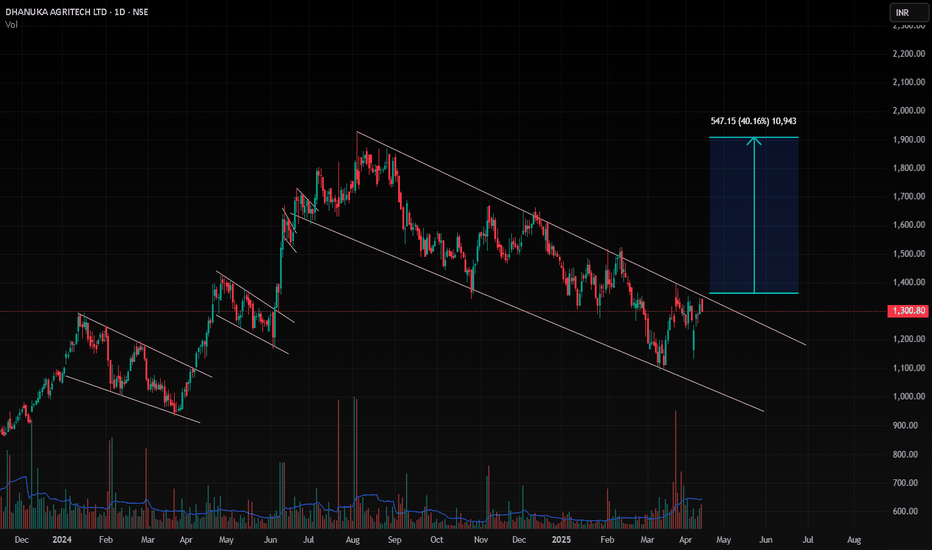The image size is (932, 550).
Task: Click the 1,000.00 price axis label
Action: pos(909,397)
